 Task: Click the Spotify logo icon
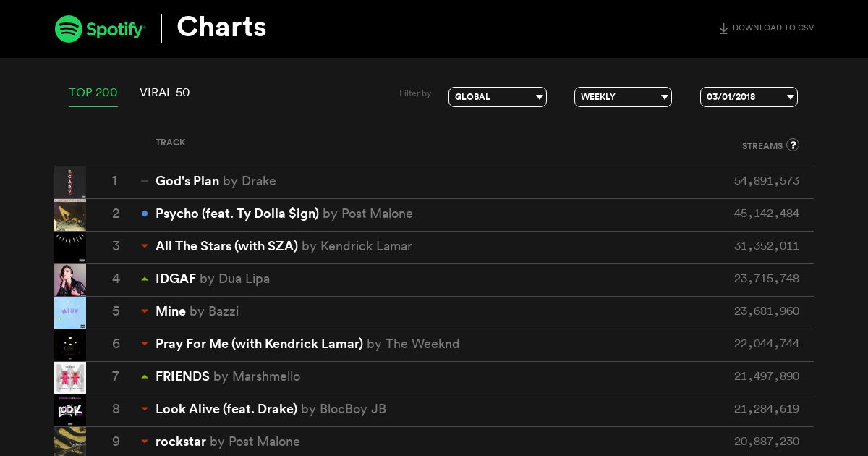[x=69, y=29]
